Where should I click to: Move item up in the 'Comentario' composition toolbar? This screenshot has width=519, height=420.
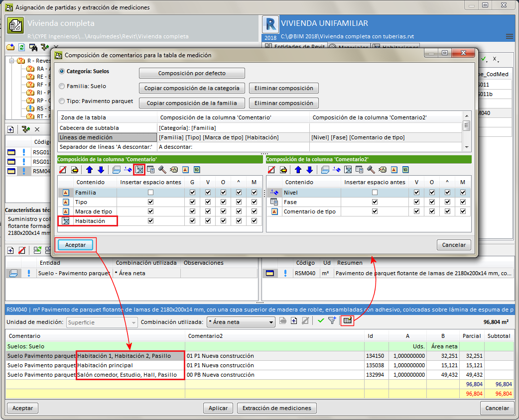point(89,170)
